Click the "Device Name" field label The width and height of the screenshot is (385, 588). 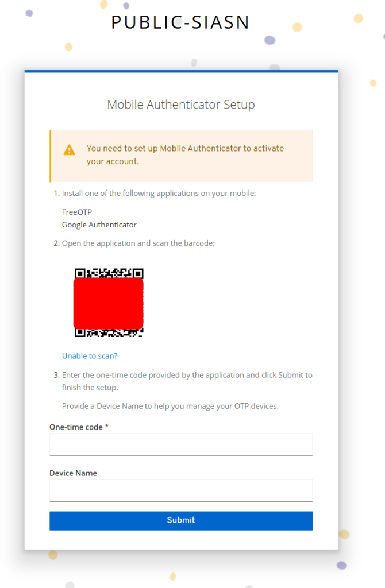pos(73,473)
